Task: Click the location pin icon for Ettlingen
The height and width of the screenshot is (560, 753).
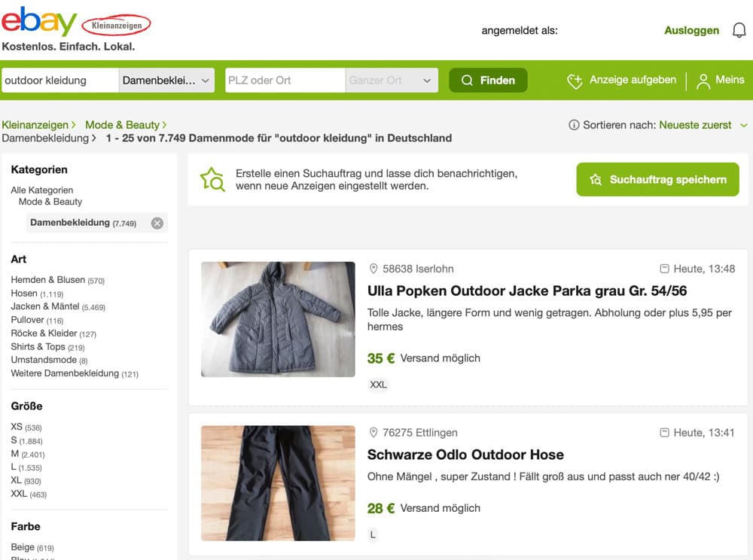Action: pos(373,432)
